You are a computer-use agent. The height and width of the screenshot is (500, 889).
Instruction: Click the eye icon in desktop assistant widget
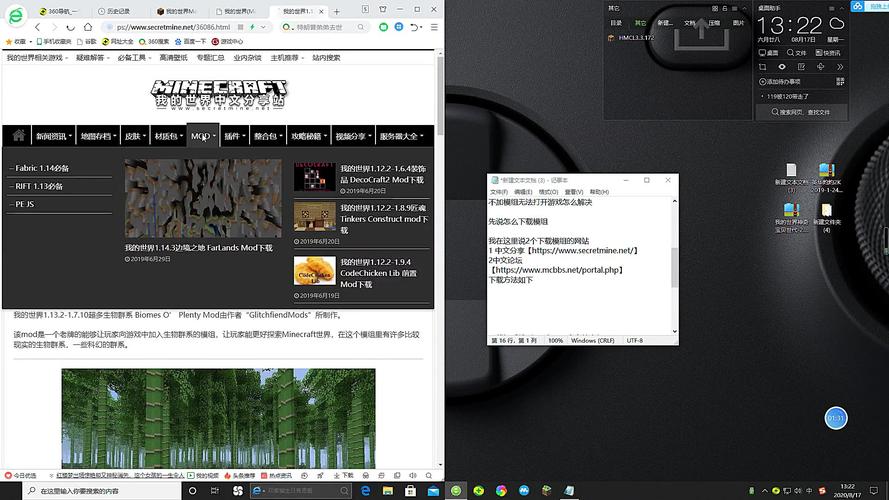782,67
